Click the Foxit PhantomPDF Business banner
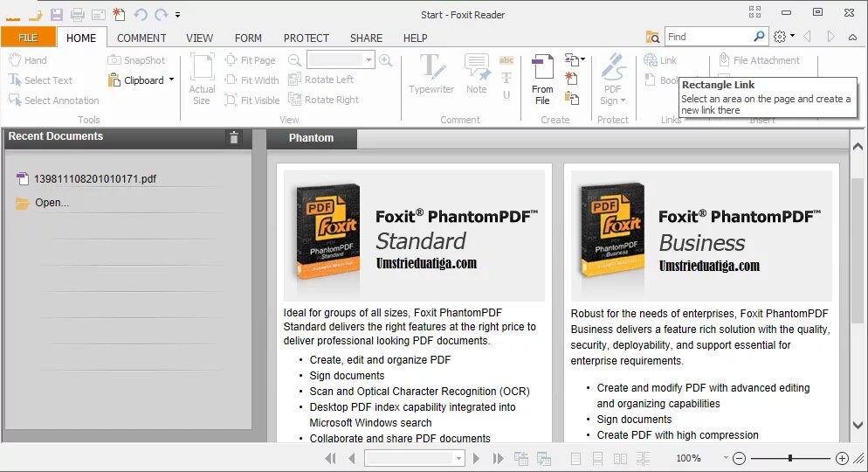Image resolution: width=868 pixels, height=472 pixels. 701,235
